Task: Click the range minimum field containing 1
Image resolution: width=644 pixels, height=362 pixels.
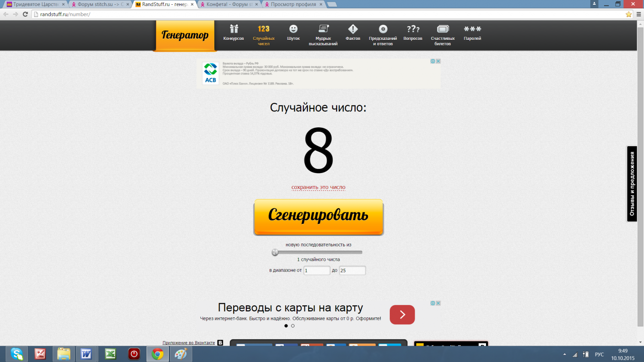Action: click(x=316, y=271)
